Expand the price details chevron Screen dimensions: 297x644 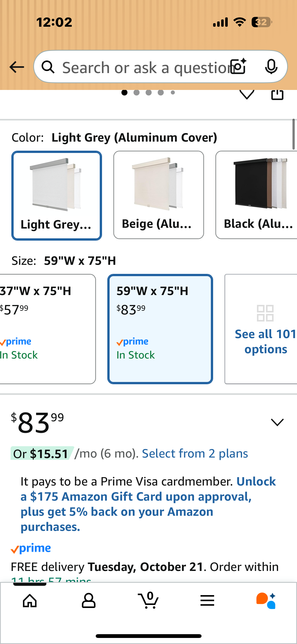[277, 422]
